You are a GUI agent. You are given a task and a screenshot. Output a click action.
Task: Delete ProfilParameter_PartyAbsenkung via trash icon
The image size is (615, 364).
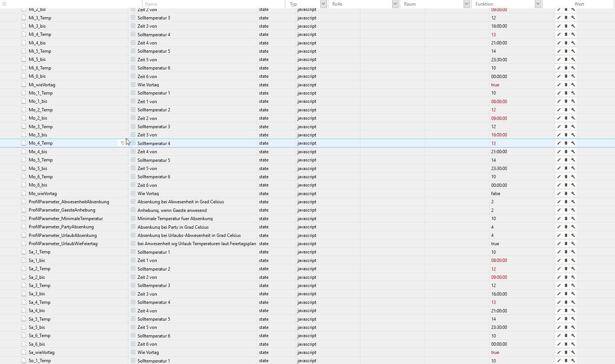pyautogui.click(x=566, y=227)
